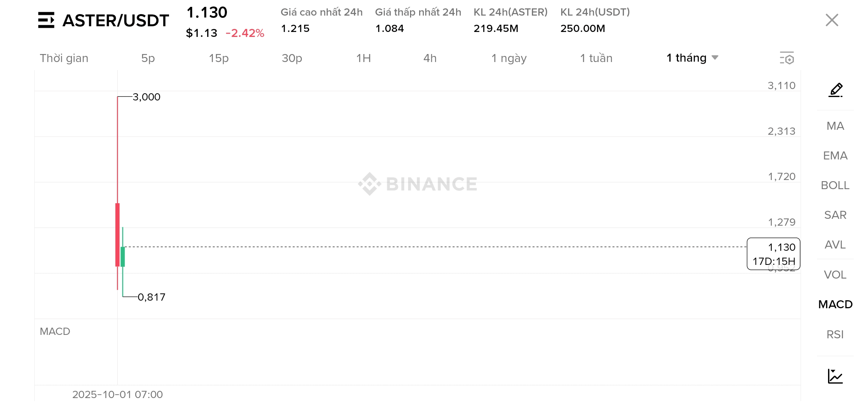This screenshot has height=411, width=868.
Task: Open the trading pair list menu icon
Action: [x=46, y=21]
